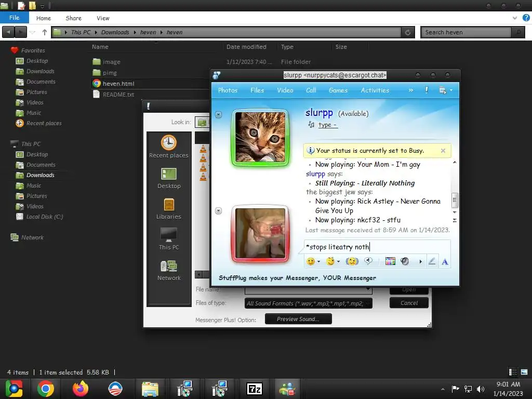532x399 pixels.
Task: Collapse slurpp's display picture panel
Action: point(219,115)
